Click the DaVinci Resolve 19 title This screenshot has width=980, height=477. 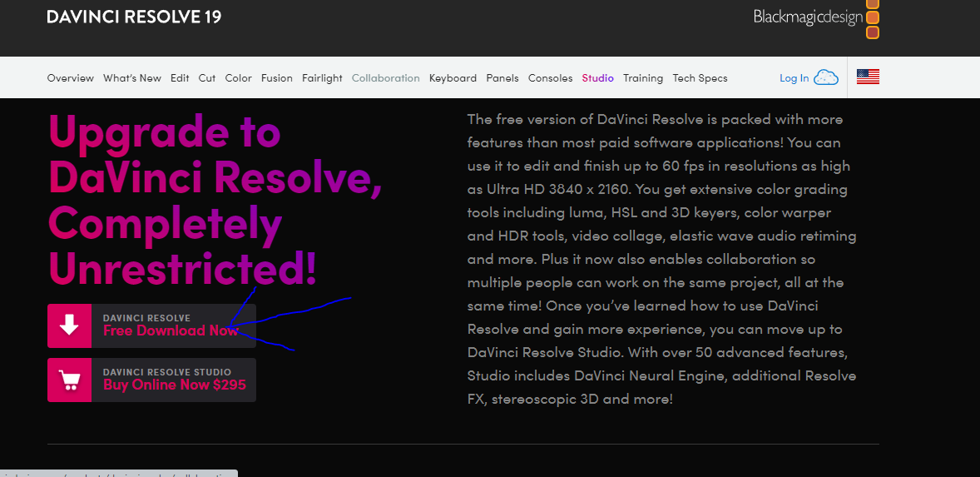point(134,17)
